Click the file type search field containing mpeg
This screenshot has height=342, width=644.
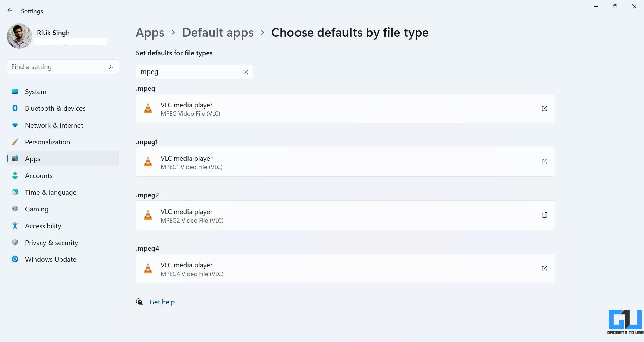pos(194,72)
